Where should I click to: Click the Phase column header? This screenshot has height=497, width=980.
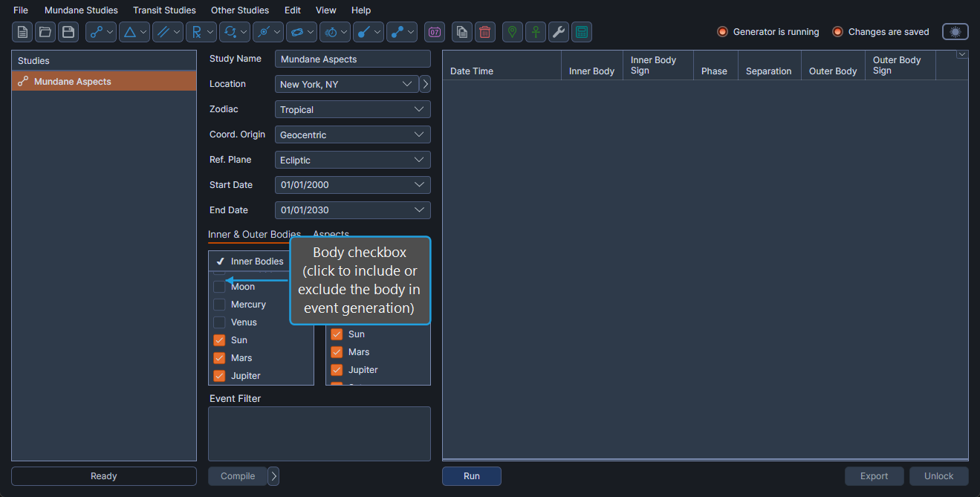click(x=715, y=65)
